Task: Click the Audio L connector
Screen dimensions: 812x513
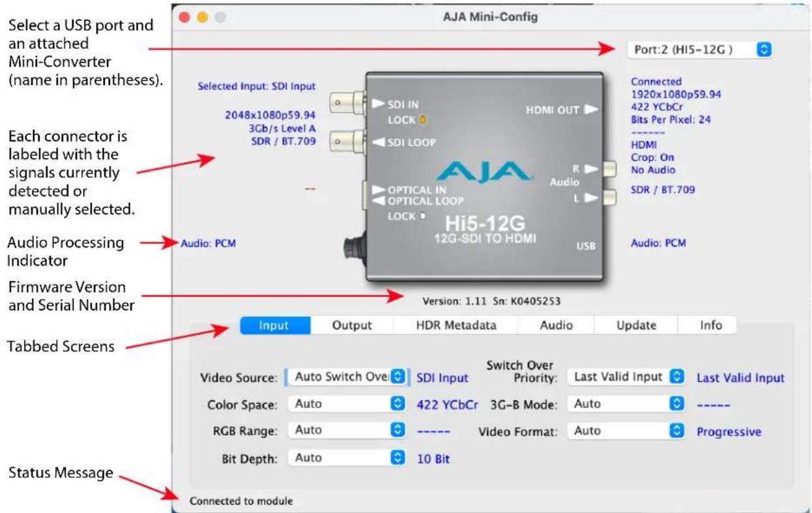Action: click(609, 198)
